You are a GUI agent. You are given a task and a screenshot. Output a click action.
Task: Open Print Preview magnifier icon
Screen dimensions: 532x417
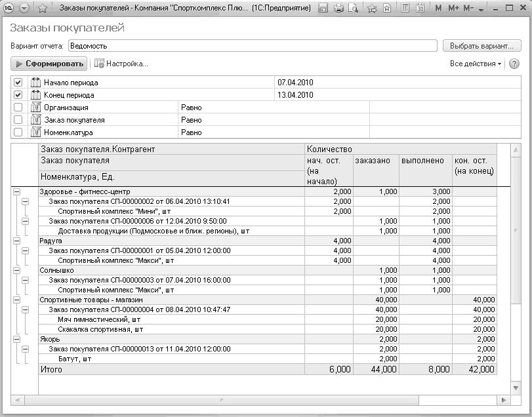(x=353, y=8)
